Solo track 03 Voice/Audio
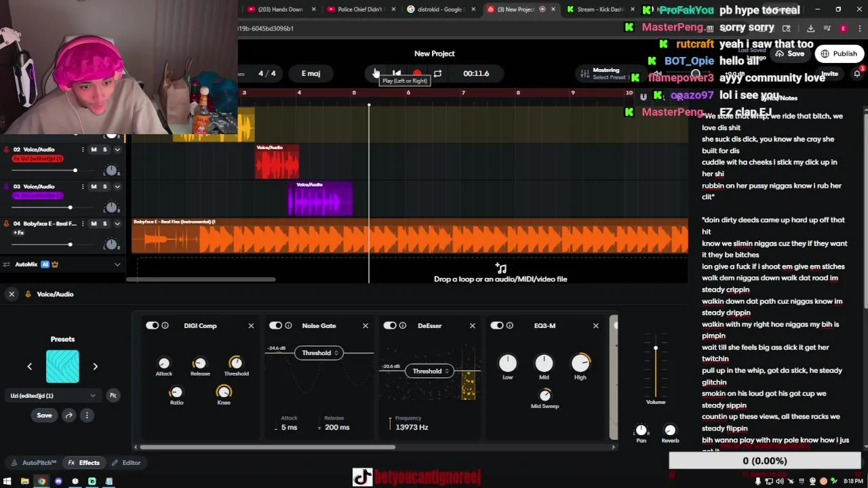This screenshot has width=868, height=488. pyautogui.click(x=104, y=186)
